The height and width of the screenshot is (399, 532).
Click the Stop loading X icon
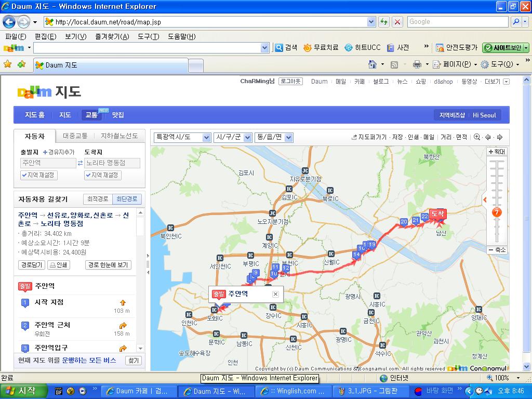click(397, 22)
